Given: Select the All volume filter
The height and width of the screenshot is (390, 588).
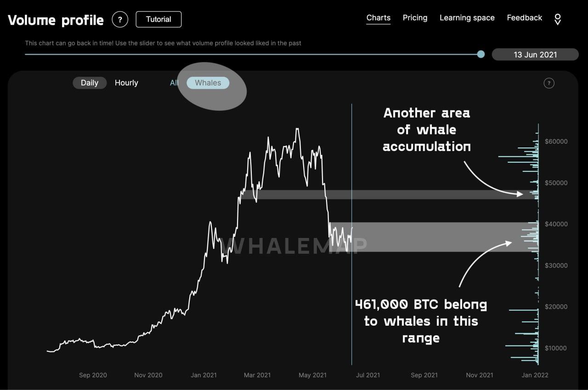Looking at the screenshot, I should pos(174,83).
